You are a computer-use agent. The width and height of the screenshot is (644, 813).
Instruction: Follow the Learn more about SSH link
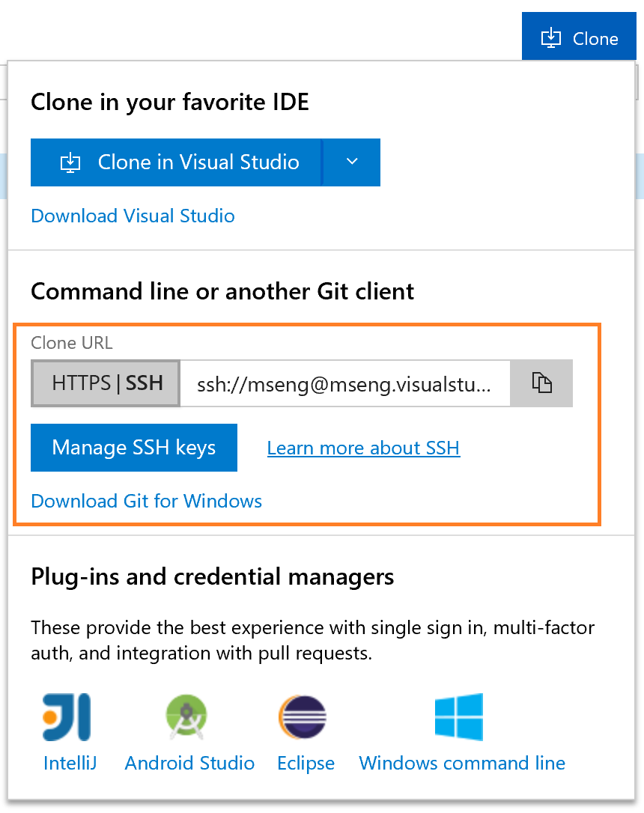(363, 448)
